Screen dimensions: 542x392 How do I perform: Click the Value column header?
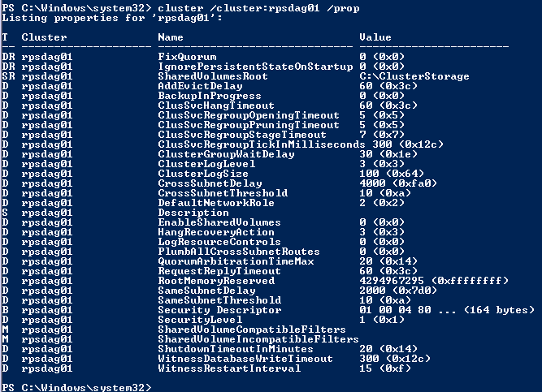(375, 37)
